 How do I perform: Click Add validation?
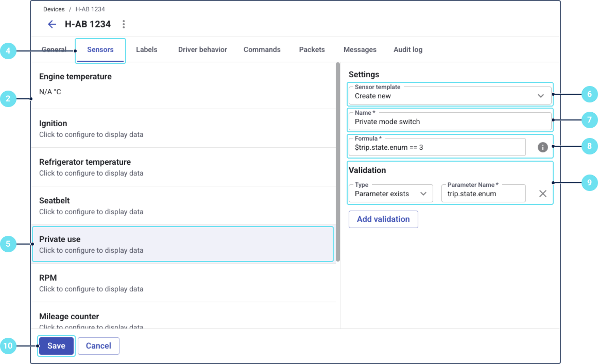click(383, 219)
